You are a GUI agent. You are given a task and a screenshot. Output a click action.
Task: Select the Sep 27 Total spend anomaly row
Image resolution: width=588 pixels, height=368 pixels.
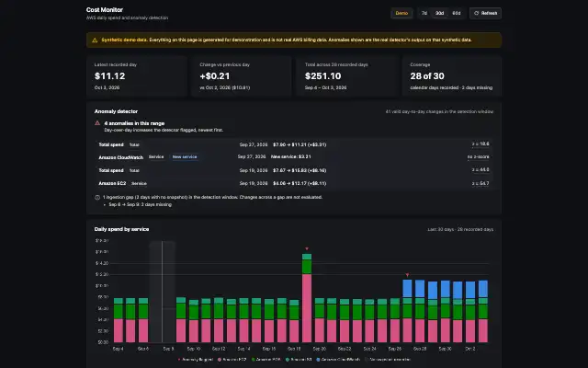[x=294, y=144]
